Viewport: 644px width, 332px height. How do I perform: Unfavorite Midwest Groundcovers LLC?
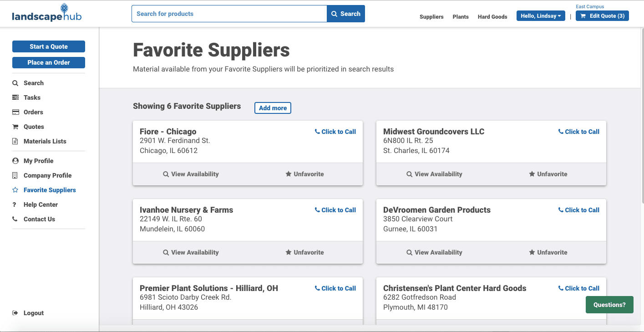coord(548,174)
